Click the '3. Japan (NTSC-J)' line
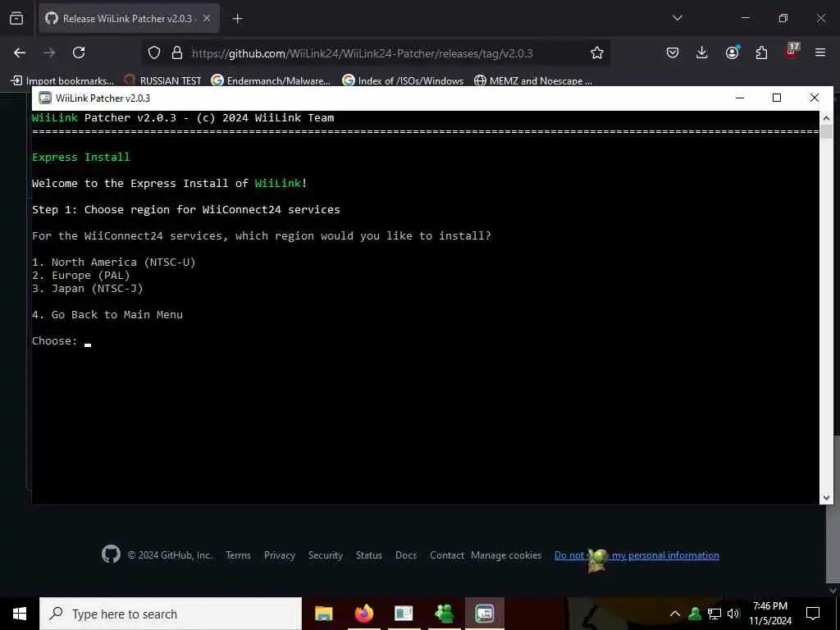The height and width of the screenshot is (630, 840). click(x=88, y=288)
